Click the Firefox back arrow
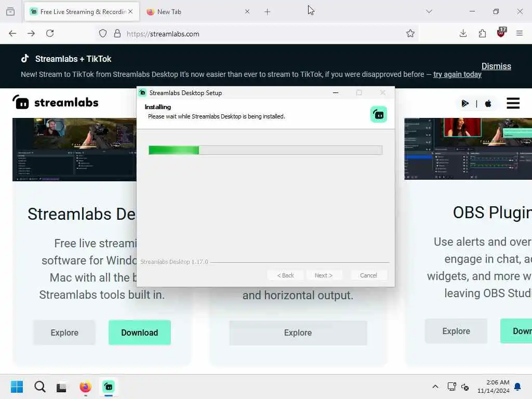Screen dimensions: 532x399 pyautogui.click(x=12, y=33)
